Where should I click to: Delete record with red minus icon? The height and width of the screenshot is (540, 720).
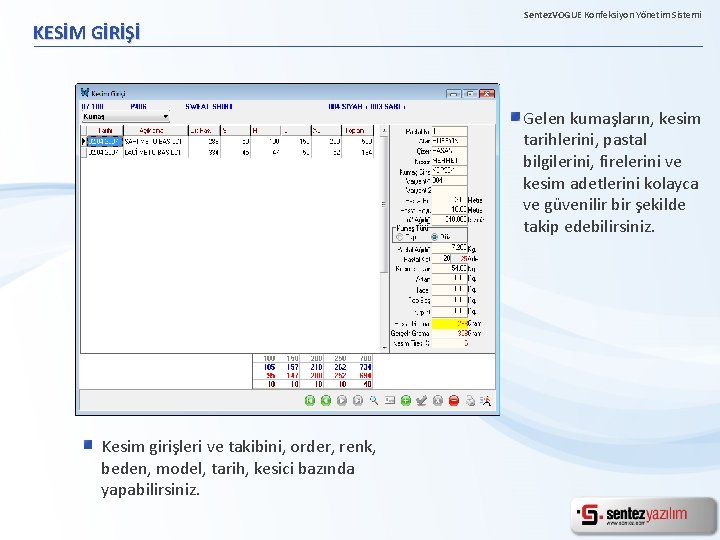pyautogui.click(x=454, y=400)
